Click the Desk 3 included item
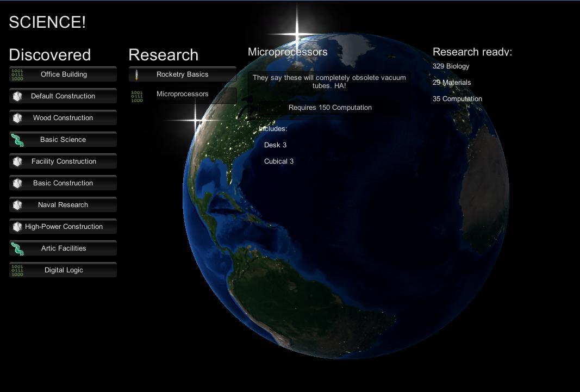This screenshot has height=392, width=580. [x=275, y=145]
